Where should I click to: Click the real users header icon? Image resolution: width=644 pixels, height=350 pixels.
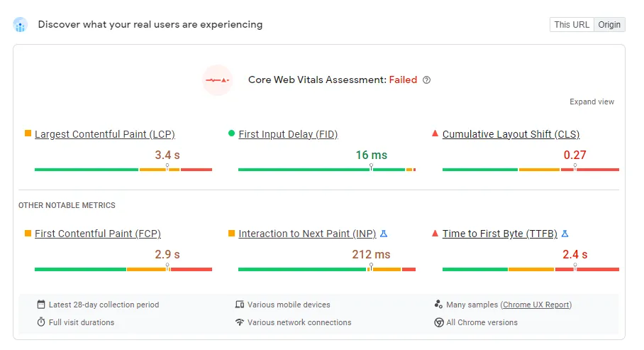[x=21, y=26]
